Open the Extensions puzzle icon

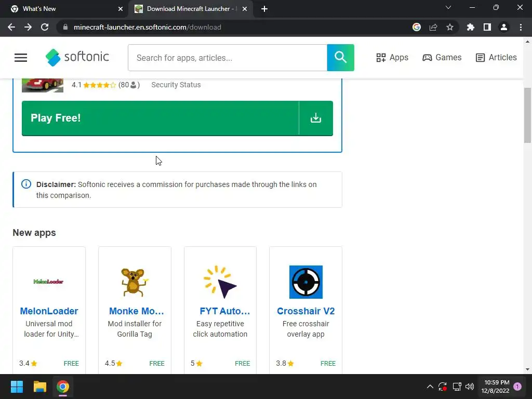470,27
